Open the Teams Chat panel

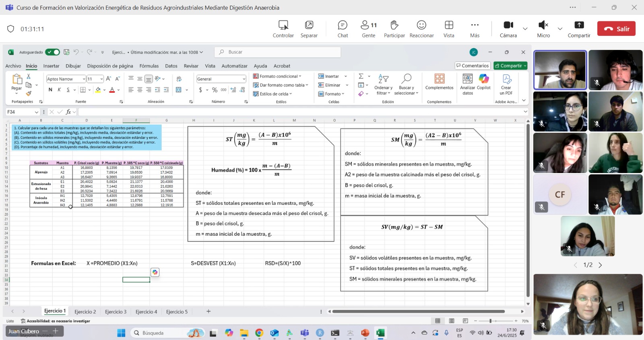click(343, 25)
